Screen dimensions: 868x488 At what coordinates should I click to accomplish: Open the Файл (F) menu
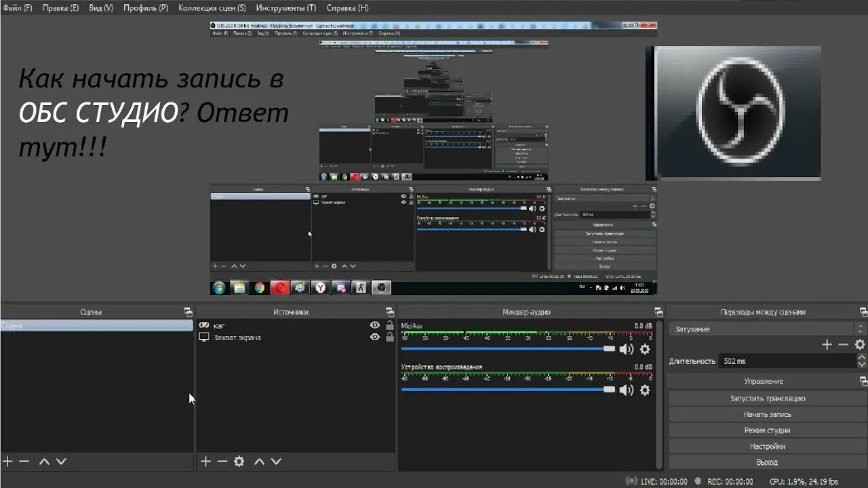(18, 8)
